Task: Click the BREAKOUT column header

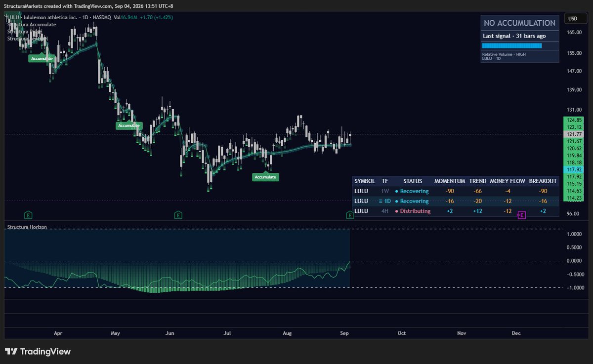Action: point(543,181)
